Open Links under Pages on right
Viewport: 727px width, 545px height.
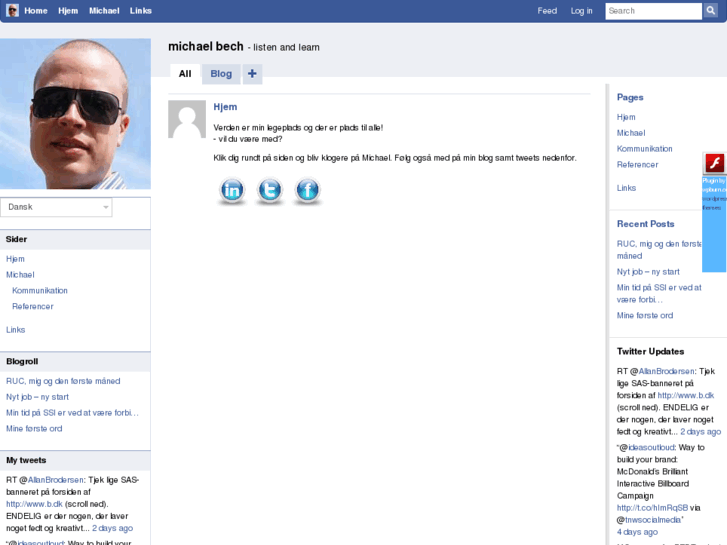(x=626, y=188)
